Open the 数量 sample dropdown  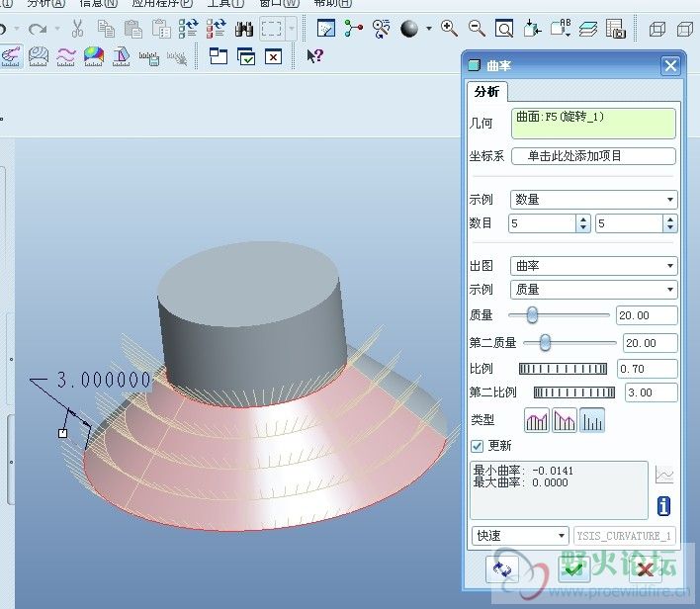point(594,199)
